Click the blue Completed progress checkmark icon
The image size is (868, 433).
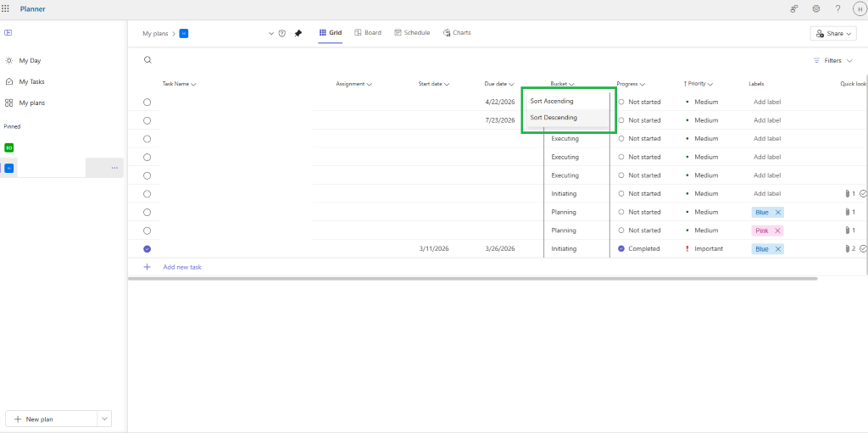pos(621,249)
